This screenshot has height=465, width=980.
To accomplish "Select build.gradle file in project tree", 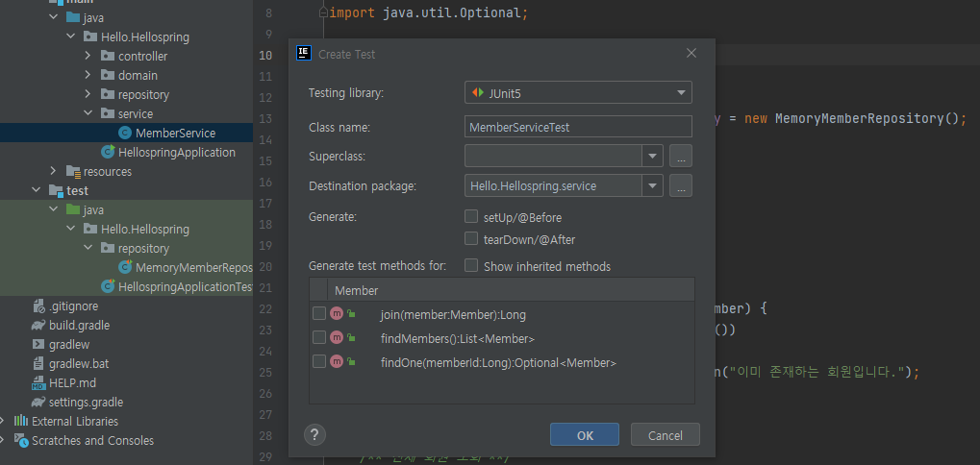I will 80,325.
